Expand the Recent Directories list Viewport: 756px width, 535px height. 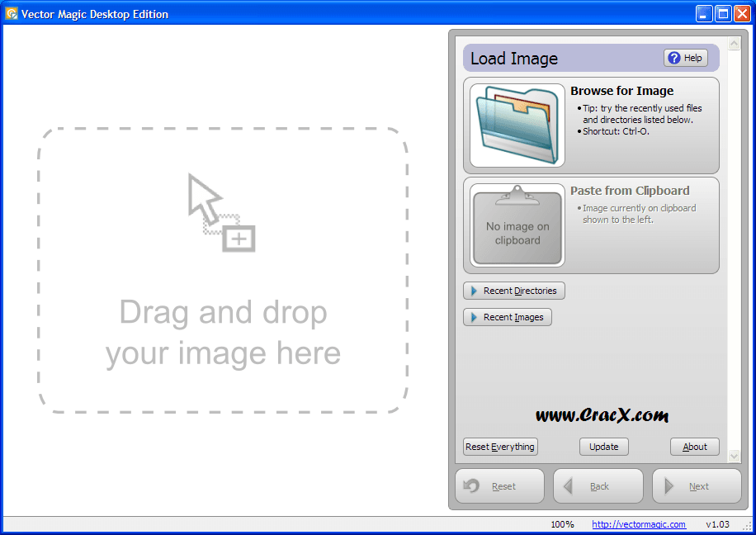point(514,291)
